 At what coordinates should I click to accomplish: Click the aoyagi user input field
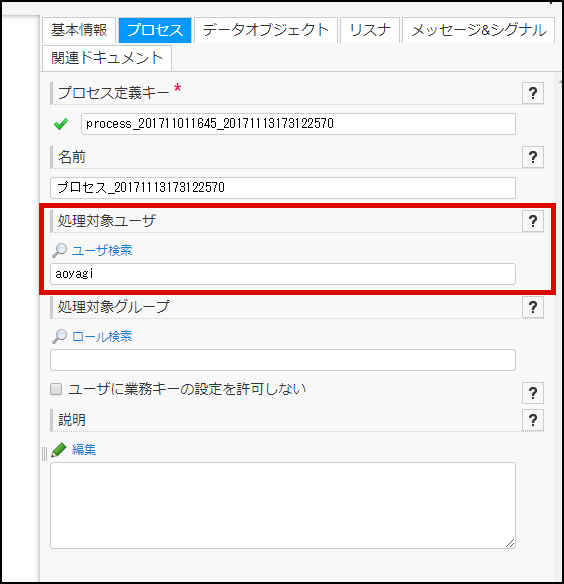pos(283,274)
